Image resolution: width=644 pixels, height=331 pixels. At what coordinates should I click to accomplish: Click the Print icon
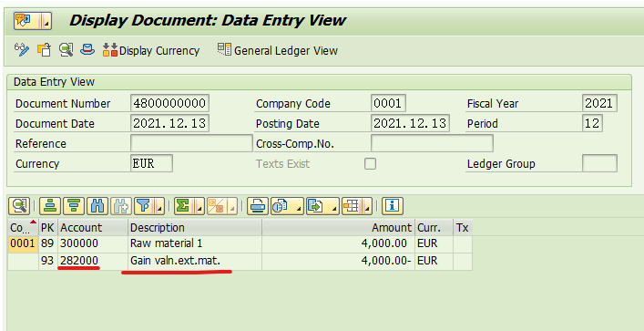point(258,206)
